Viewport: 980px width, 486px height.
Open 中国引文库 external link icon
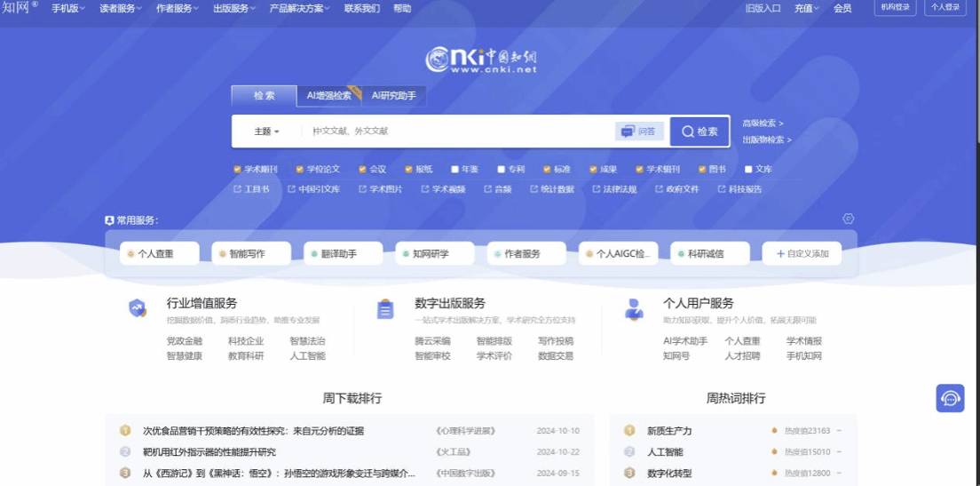click(x=291, y=189)
